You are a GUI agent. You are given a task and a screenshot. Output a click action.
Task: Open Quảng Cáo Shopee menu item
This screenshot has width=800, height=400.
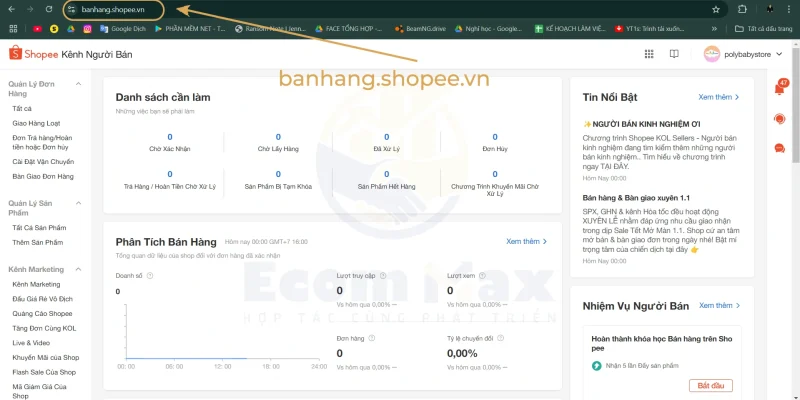(42, 314)
